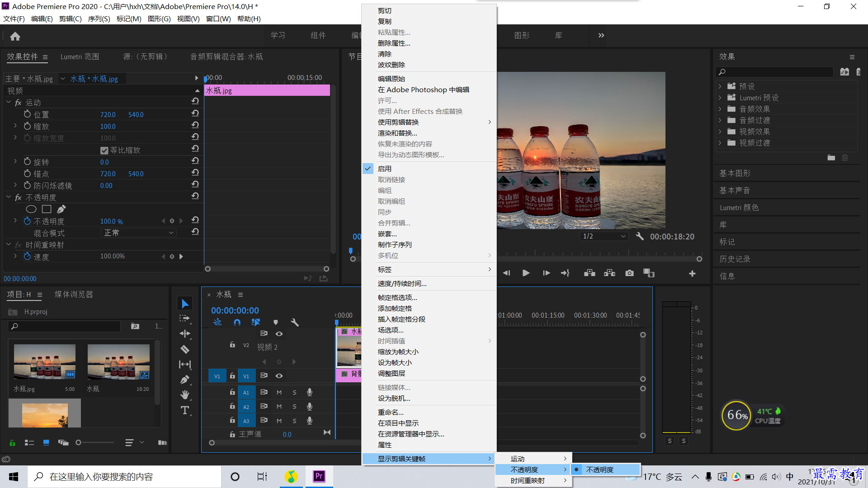Click Extract button in program monitor
The width and height of the screenshot is (868, 488).
click(x=609, y=273)
